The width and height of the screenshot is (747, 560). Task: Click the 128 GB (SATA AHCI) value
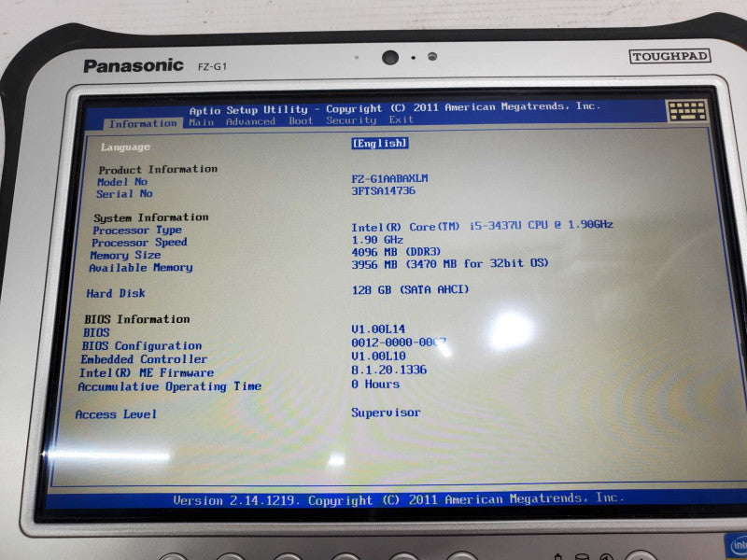[410, 289]
